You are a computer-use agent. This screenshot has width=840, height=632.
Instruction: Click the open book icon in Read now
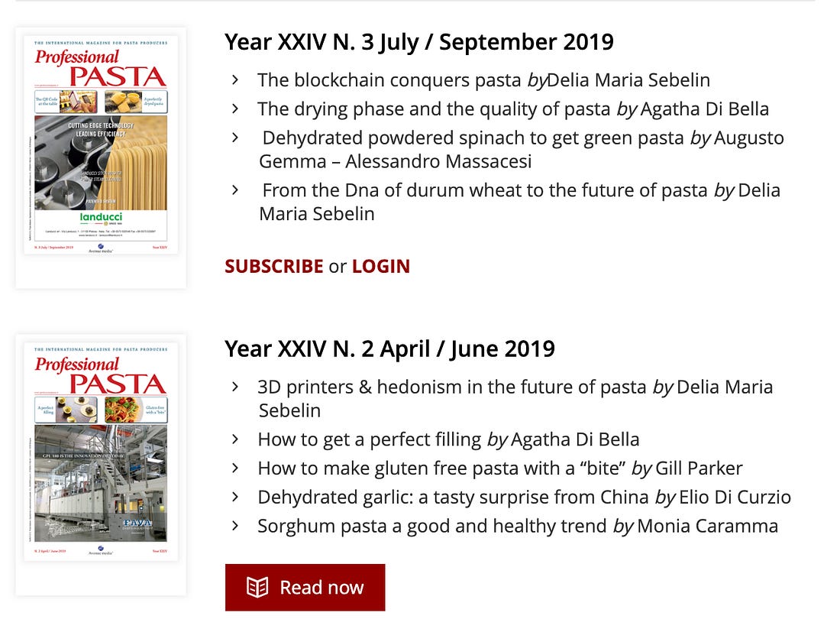[x=257, y=588]
